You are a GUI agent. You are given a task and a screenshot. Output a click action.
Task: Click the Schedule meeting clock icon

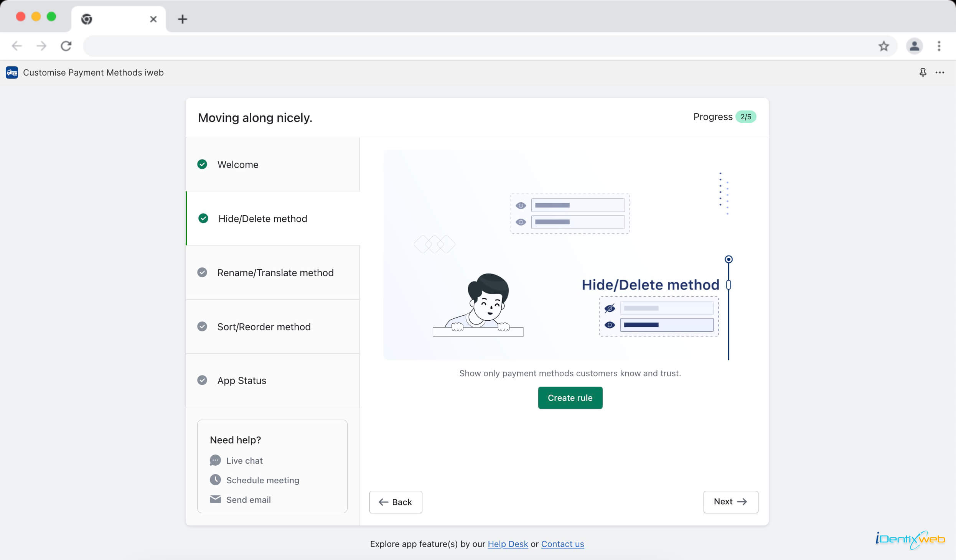pos(215,479)
